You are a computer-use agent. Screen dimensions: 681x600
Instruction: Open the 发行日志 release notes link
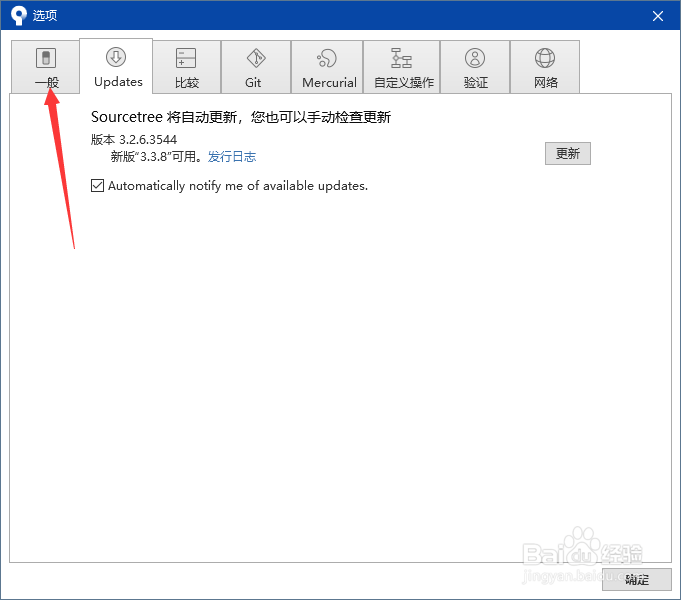[232, 156]
